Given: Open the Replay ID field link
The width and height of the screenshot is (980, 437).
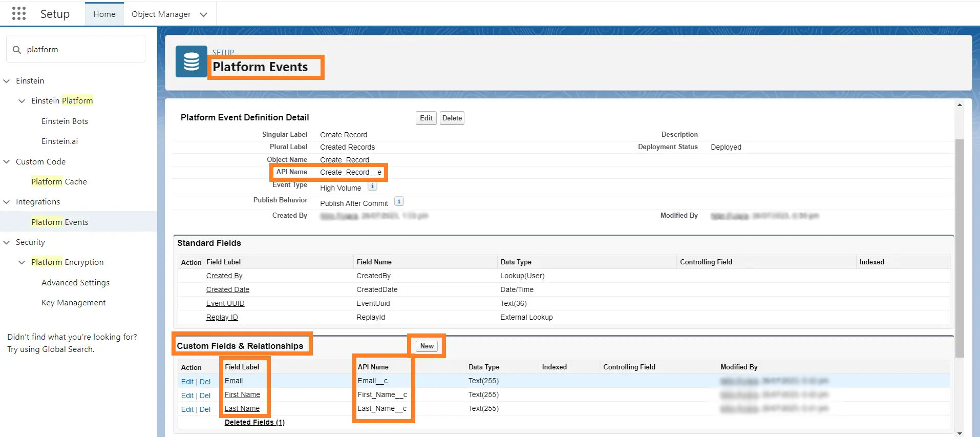Looking at the screenshot, I should (222, 318).
